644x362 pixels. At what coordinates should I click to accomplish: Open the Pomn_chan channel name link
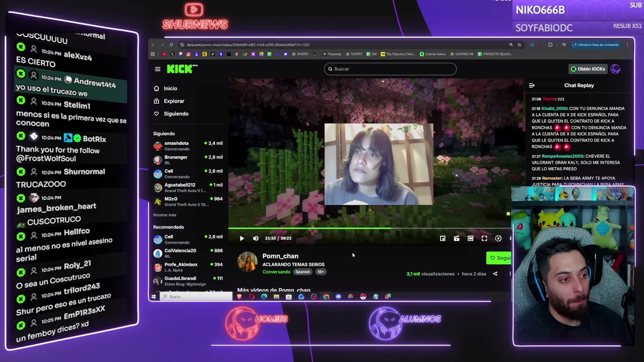point(280,256)
